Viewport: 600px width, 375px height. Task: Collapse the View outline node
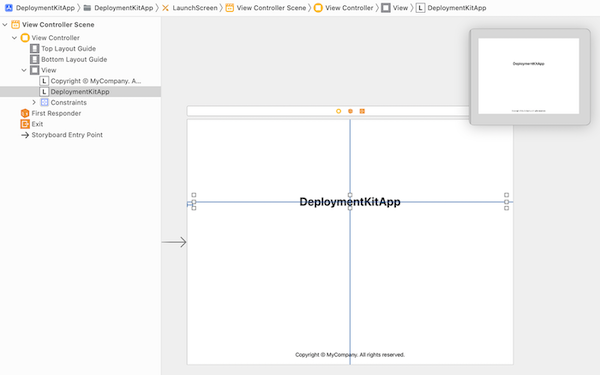point(24,70)
